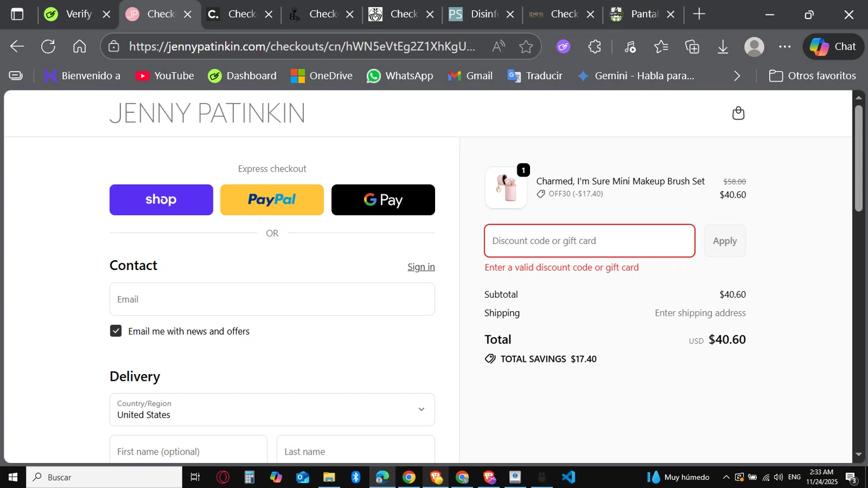Open the tab actions menu icon
868x488 pixels.
(17, 14)
